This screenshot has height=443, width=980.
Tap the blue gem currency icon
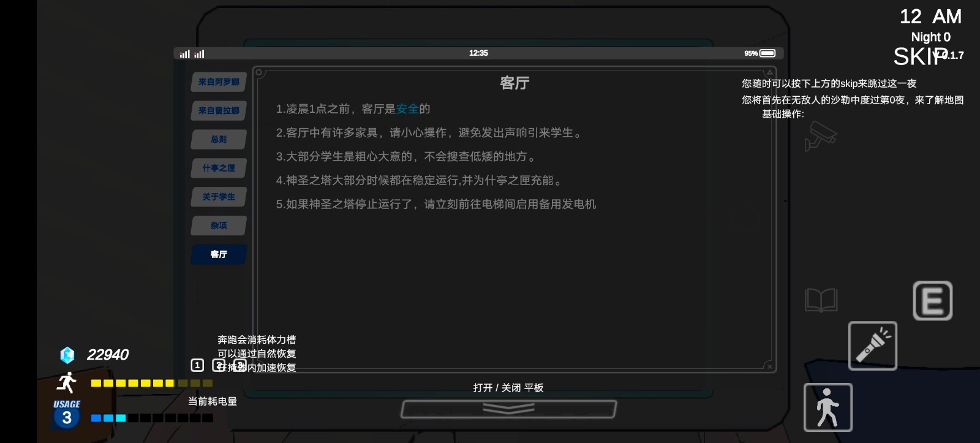click(67, 355)
